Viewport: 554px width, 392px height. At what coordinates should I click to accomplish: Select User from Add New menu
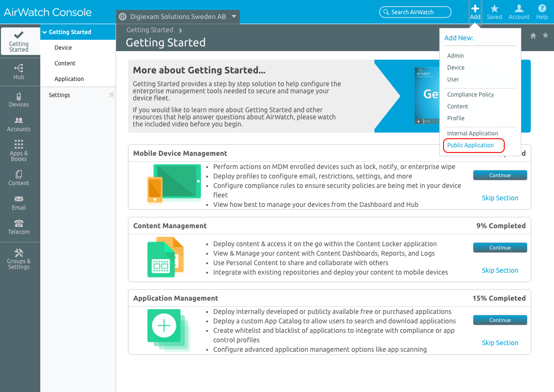(454, 80)
